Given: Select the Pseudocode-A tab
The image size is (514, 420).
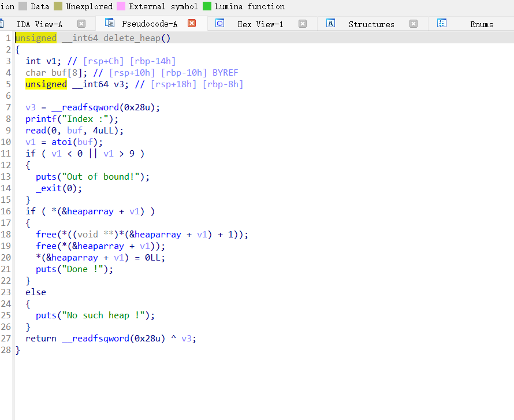Looking at the screenshot, I should tap(150, 24).
